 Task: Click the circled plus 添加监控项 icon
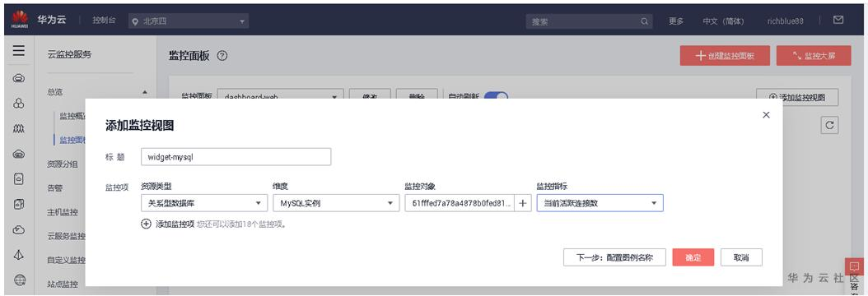pyautogui.click(x=146, y=224)
